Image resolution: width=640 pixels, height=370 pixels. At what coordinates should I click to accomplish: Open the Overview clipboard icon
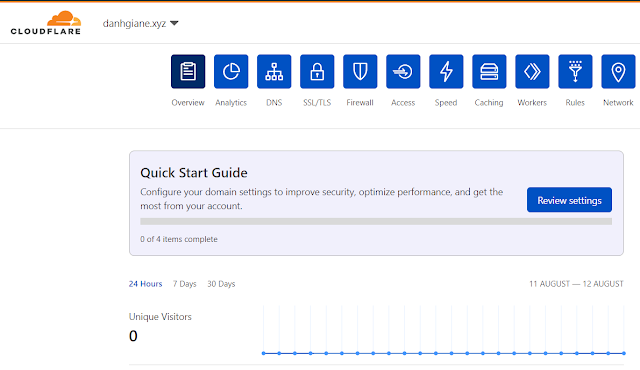pos(188,71)
